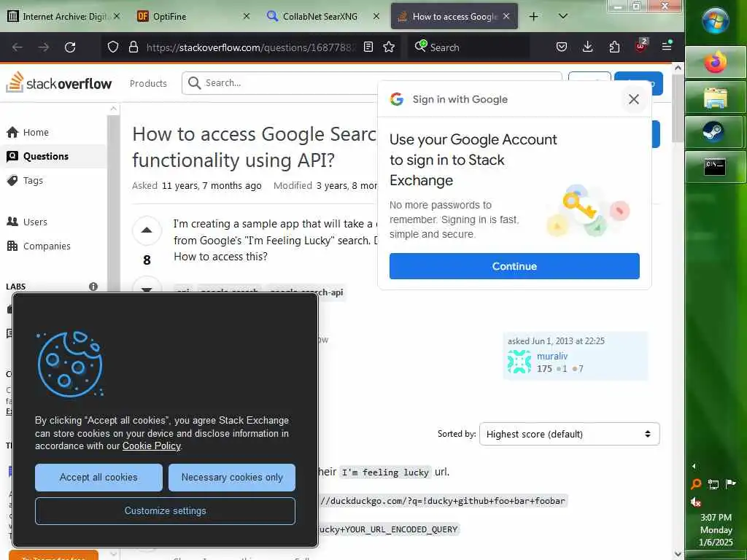
Task: Click the Firefox taskbar icon
Action: pos(715,63)
